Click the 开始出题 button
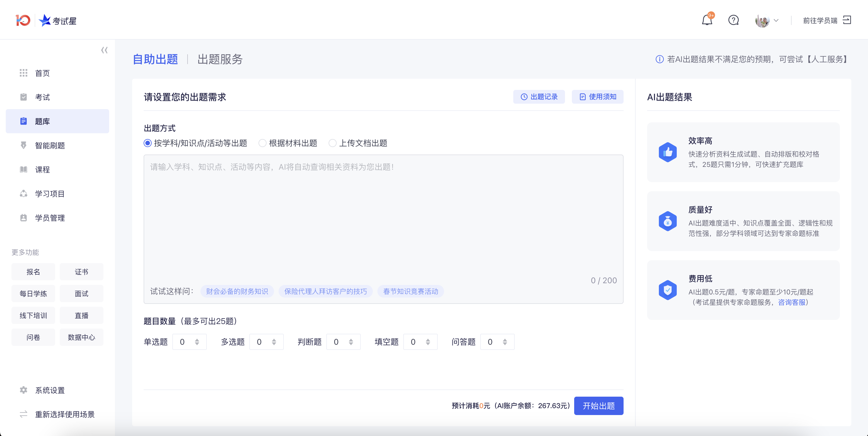Image resolution: width=868 pixels, height=436 pixels. (598, 406)
